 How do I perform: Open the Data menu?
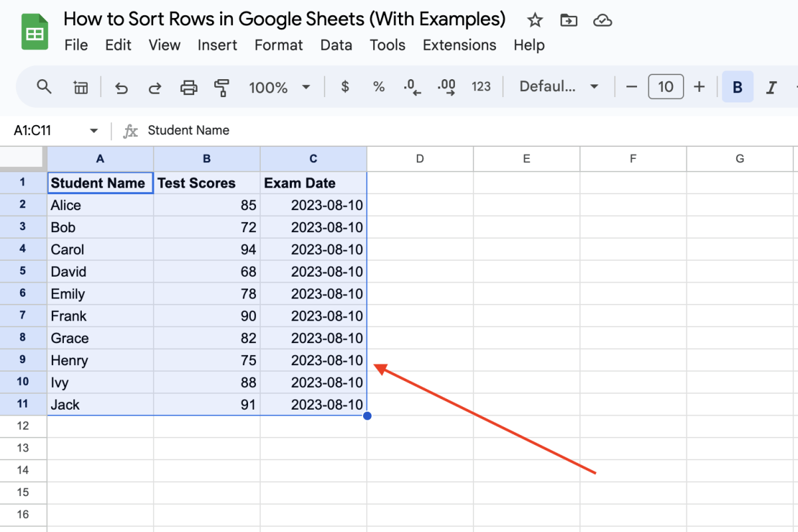point(336,45)
